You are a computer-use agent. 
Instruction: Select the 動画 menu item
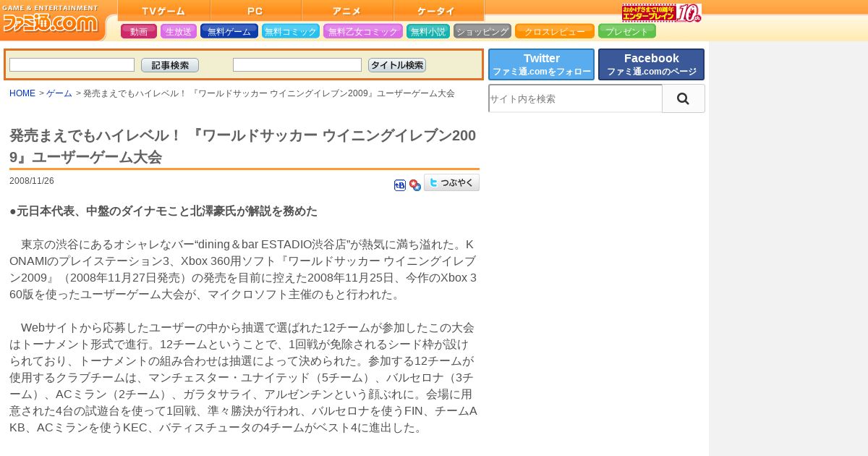pyautogui.click(x=139, y=31)
